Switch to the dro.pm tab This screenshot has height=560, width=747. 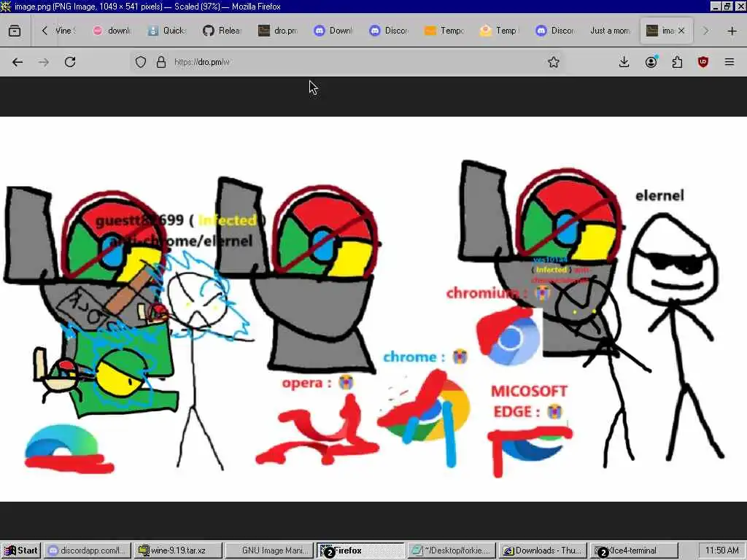(x=278, y=31)
